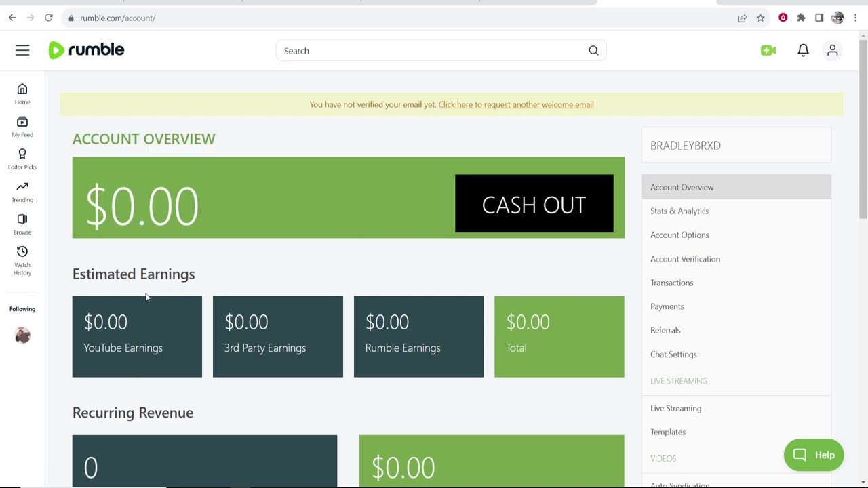Click the browser forward arrow

click(31, 18)
